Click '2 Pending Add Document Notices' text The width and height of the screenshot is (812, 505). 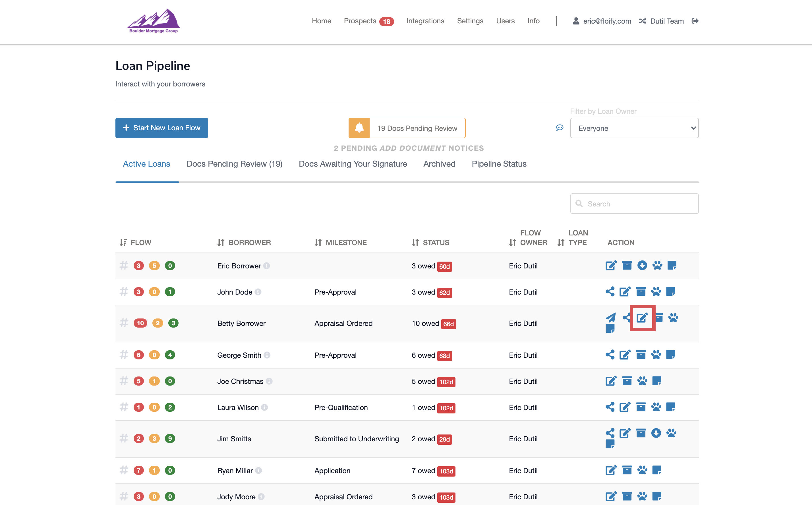[x=409, y=148]
